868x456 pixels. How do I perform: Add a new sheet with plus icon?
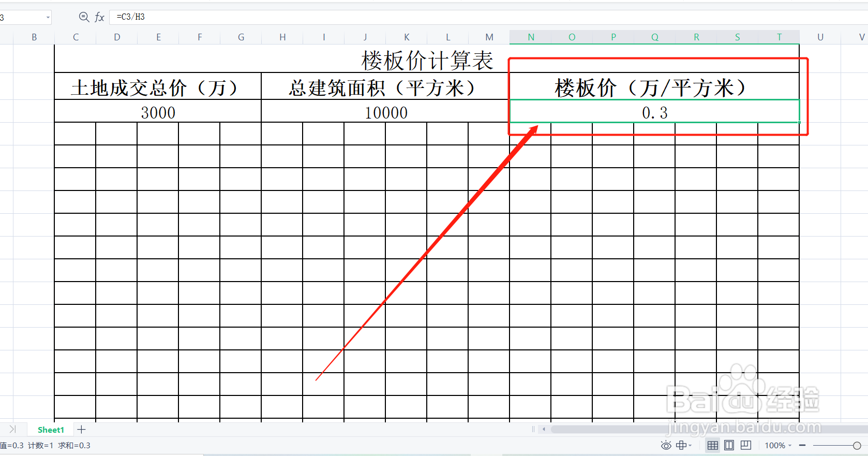[81, 429]
